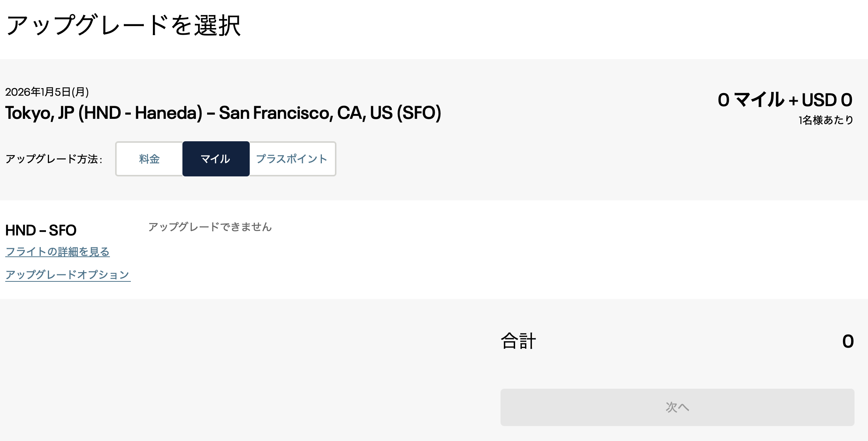Click the total value 0 beside 合計

[848, 341]
